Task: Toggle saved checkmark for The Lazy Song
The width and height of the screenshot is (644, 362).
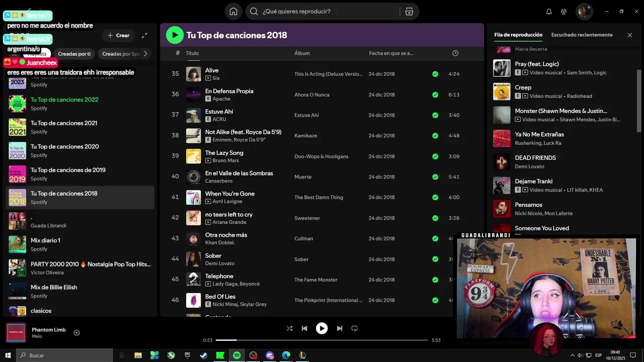Action: [x=435, y=156]
